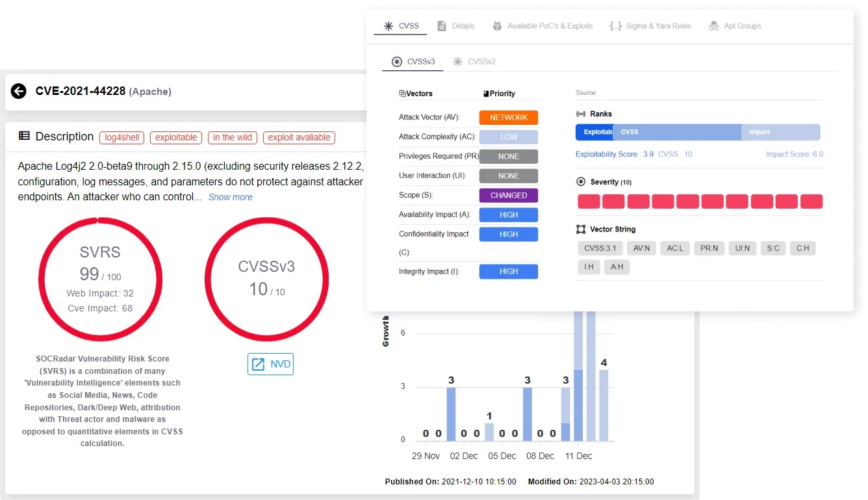The height and width of the screenshot is (500, 868).
Task: Click the AV:N vector chip
Action: (641, 248)
